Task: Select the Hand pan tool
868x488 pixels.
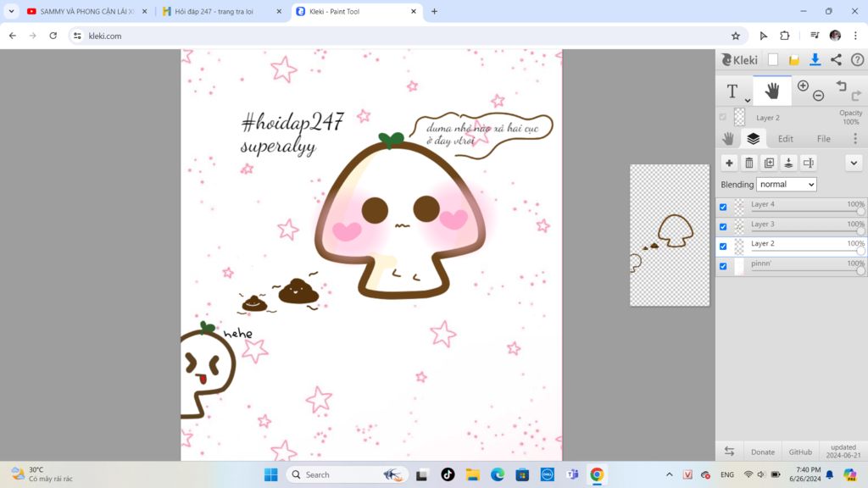Action: (x=771, y=91)
